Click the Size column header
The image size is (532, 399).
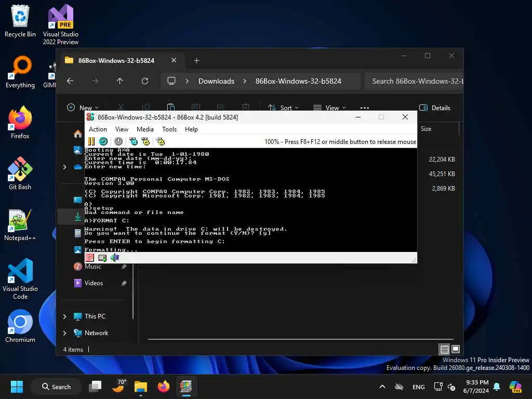[x=426, y=129]
